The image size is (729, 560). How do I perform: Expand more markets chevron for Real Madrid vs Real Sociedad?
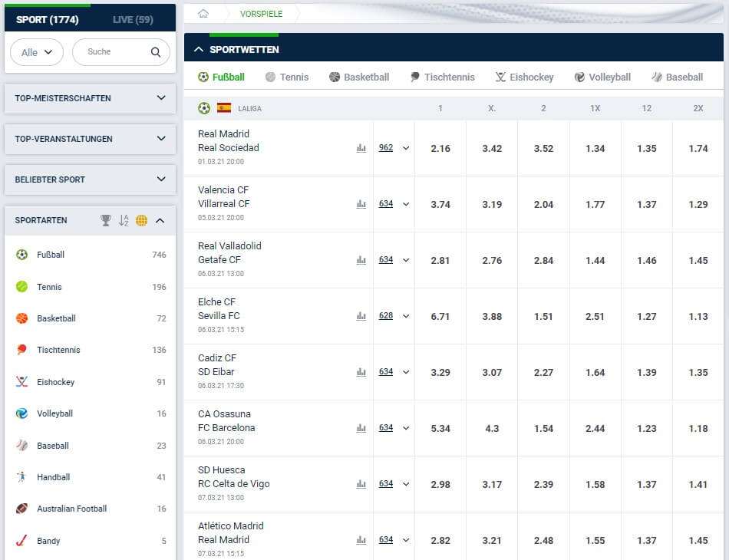click(x=406, y=148)
